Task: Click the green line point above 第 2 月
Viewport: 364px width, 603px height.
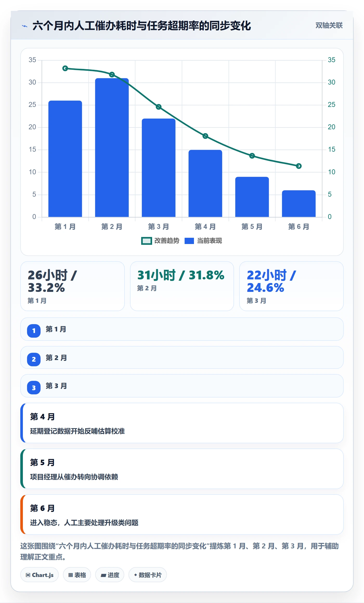Action: 112,75
